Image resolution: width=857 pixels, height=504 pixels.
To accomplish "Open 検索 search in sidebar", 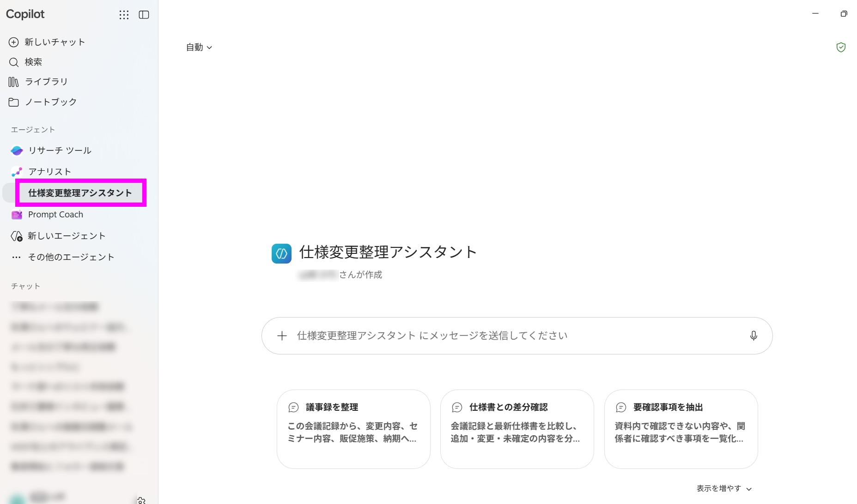I will 33,62.
